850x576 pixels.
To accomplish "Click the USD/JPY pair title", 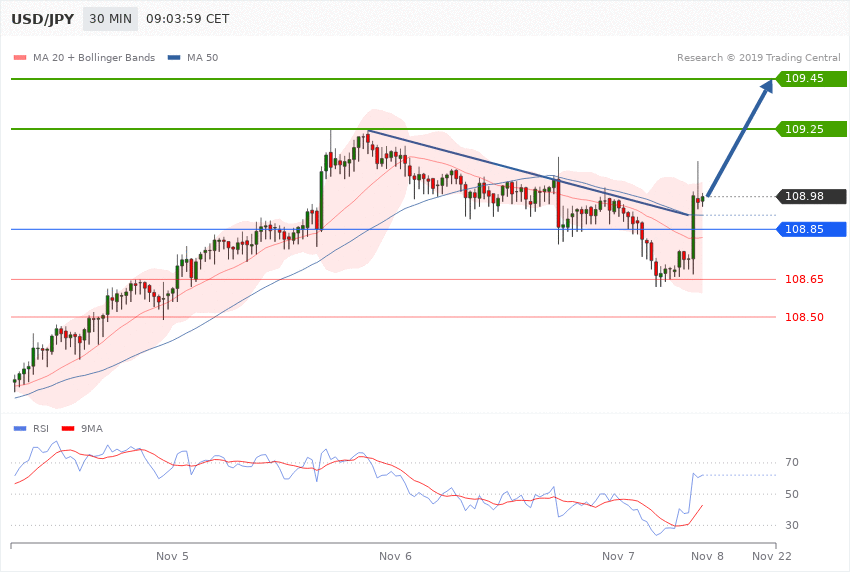I will click(x=42, y=19).
